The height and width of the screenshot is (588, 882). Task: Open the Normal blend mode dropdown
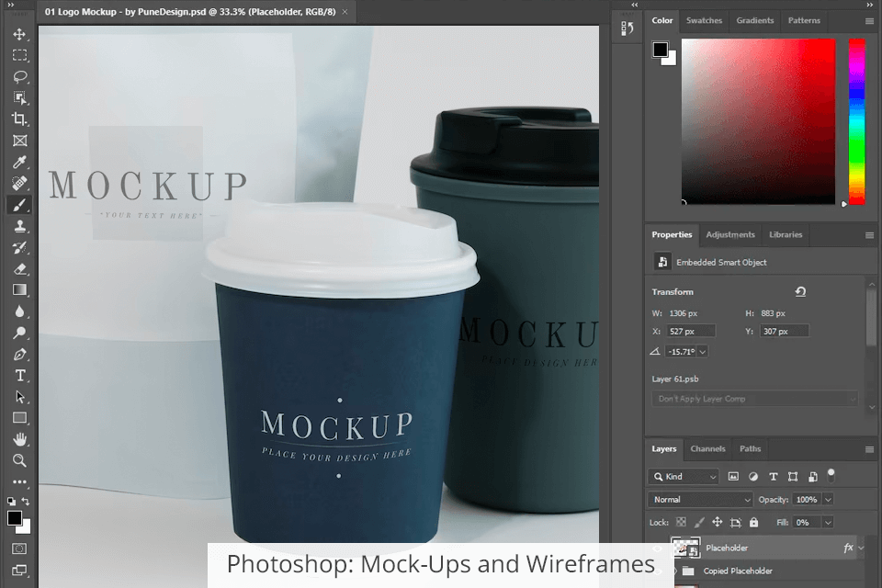(700, 500)
